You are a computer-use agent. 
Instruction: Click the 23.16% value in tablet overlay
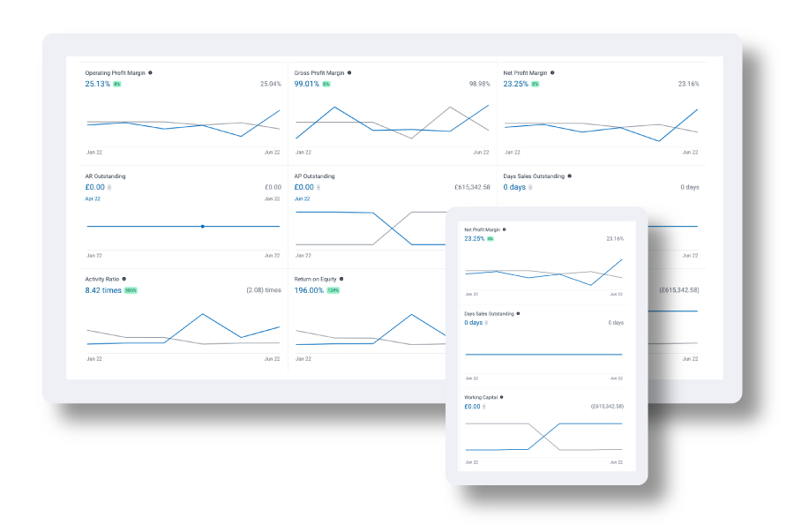point(615,239)
